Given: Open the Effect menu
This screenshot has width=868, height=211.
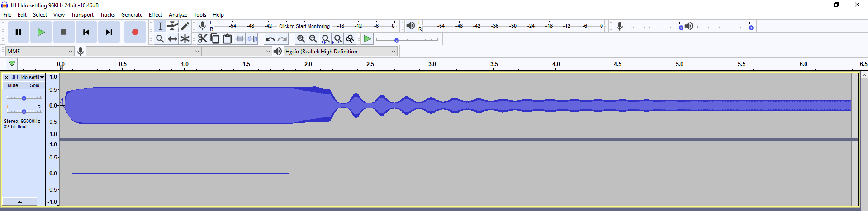Looking at the screenshot, I should coord(156,15).
